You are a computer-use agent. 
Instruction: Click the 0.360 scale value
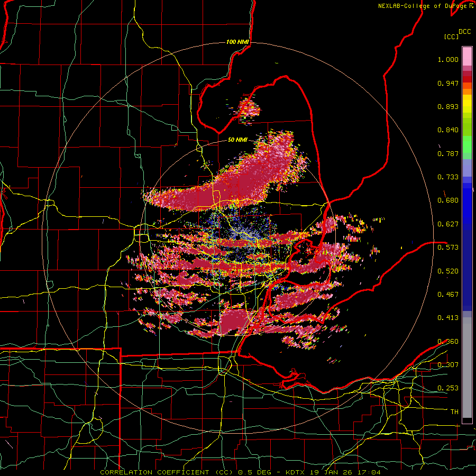(x=448, y=342)
